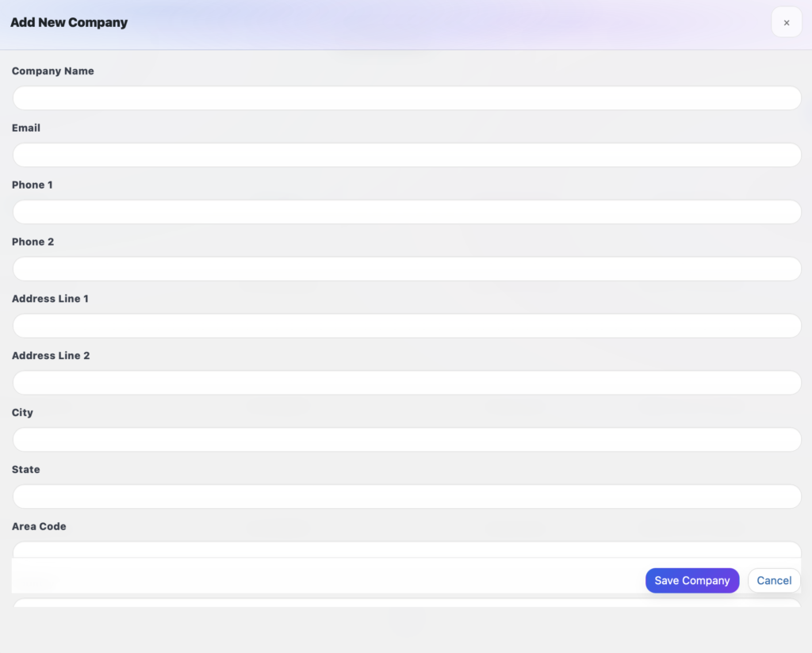Click the Company Name field label
Screen dimensions: 812x653
tap(52, 71)
